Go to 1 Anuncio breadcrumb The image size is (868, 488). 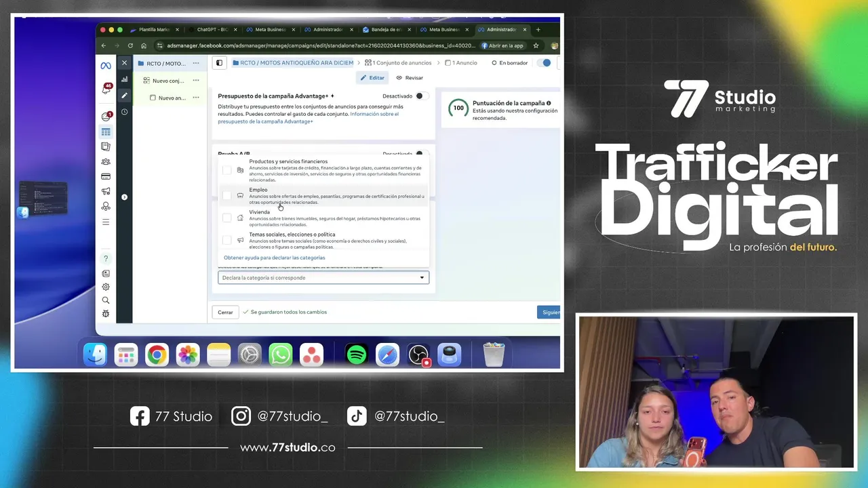(461, 63)
